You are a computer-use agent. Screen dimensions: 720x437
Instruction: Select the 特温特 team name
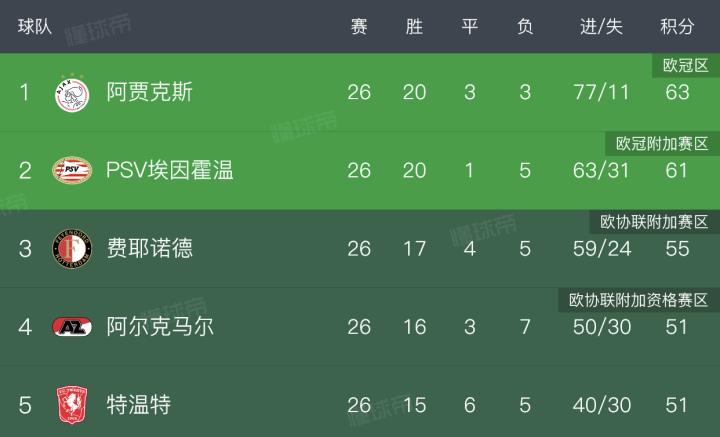pyautogui.click(x=139, y=405)
